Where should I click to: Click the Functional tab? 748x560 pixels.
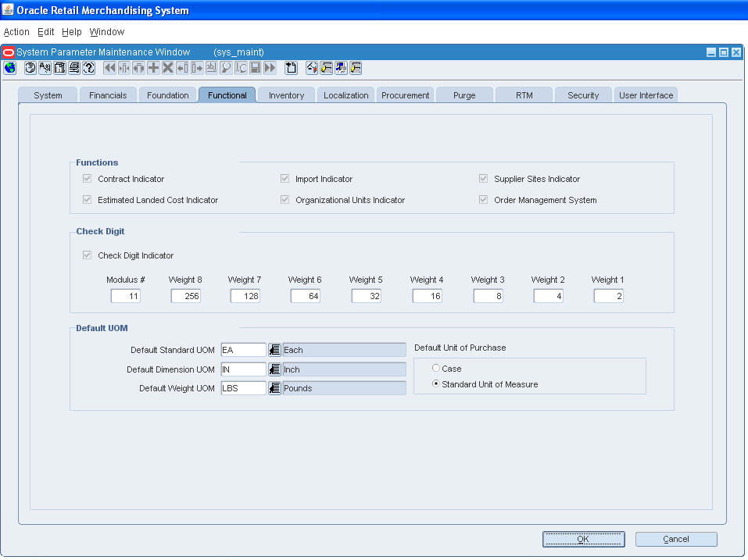click(x=227, y=95)
